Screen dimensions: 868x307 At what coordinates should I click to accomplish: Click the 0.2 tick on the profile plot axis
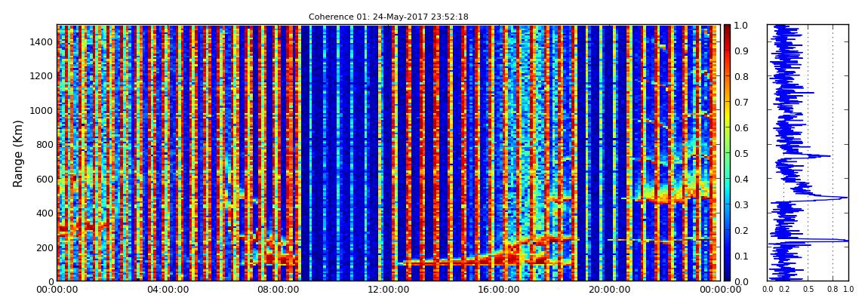[x=783, y=289]
